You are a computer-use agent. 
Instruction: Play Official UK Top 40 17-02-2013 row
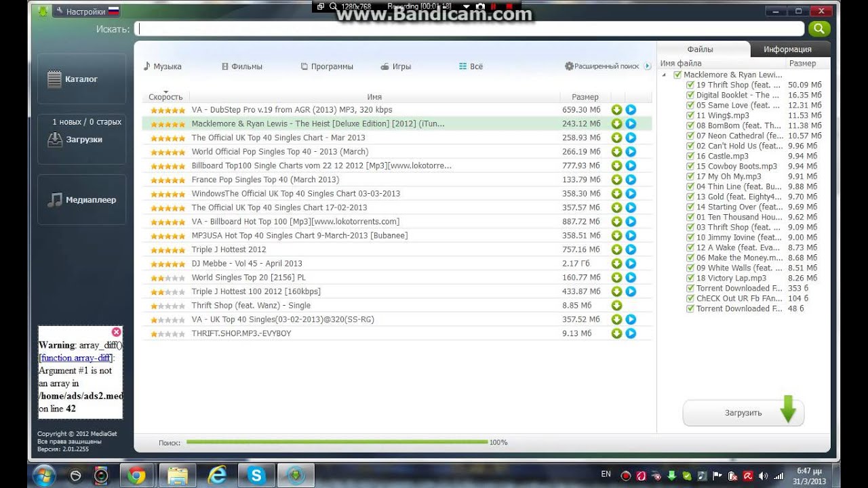[x=631, y=207]
